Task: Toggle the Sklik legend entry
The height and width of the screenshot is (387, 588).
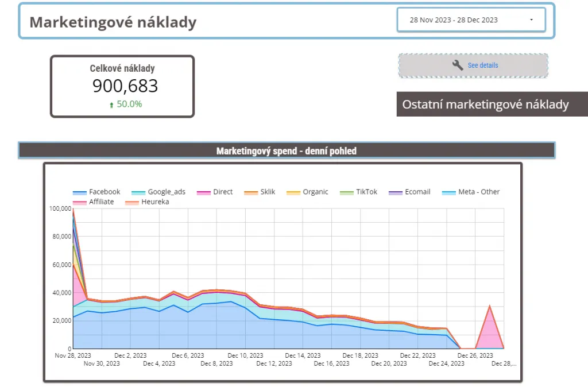Action: (260, 192)
